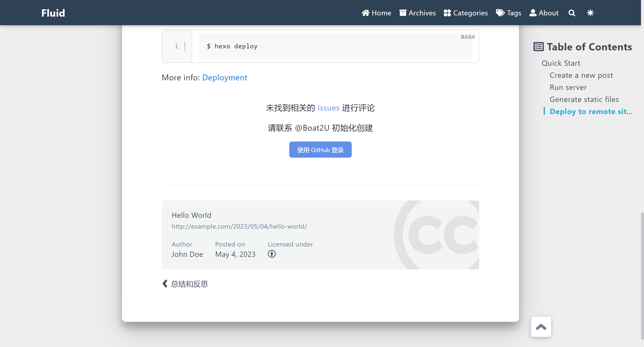Click the Home menu item

point(376,13)
